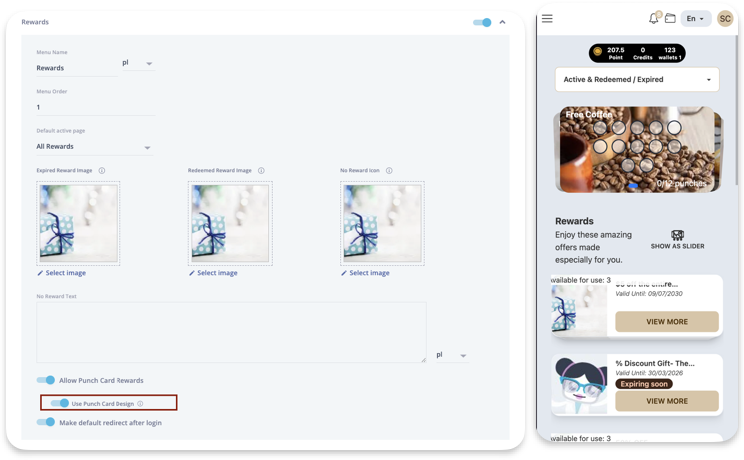744x460 pixels.
Task: Click info icon beside No Reward Icon
Action: pyautogui.click(x=389, y=170)
